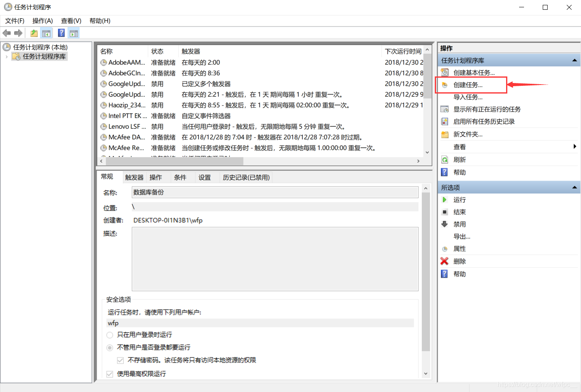
Task: Click the 显示所有正在运行的任务 icon
Action: pyautogui.click(x=445, y=109)
